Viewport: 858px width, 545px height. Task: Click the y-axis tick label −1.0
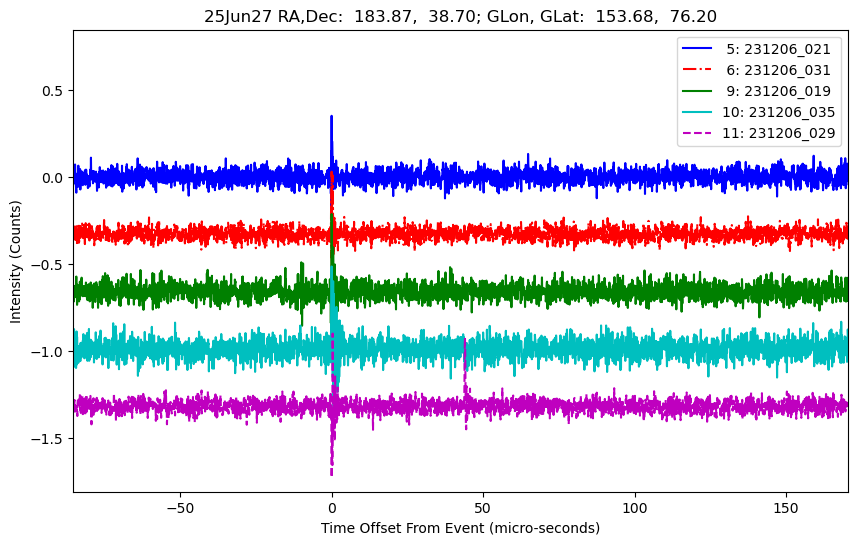coord(48,352)
